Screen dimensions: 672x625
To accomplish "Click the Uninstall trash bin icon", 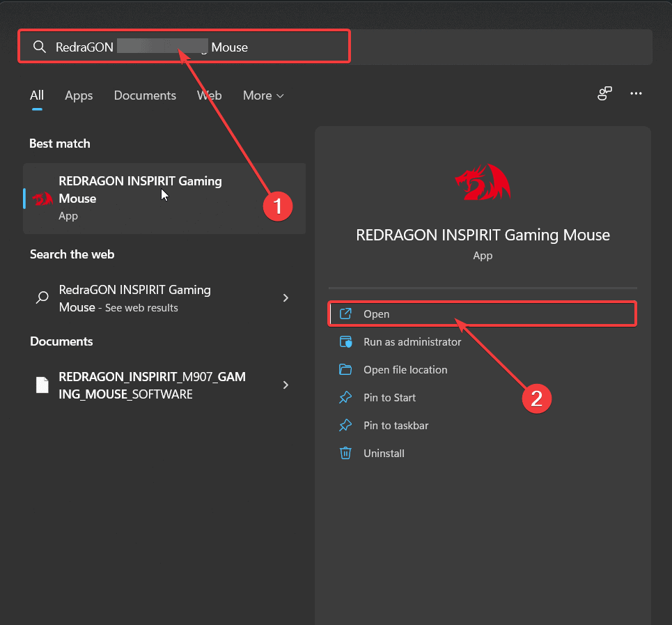I will point(345,453).
